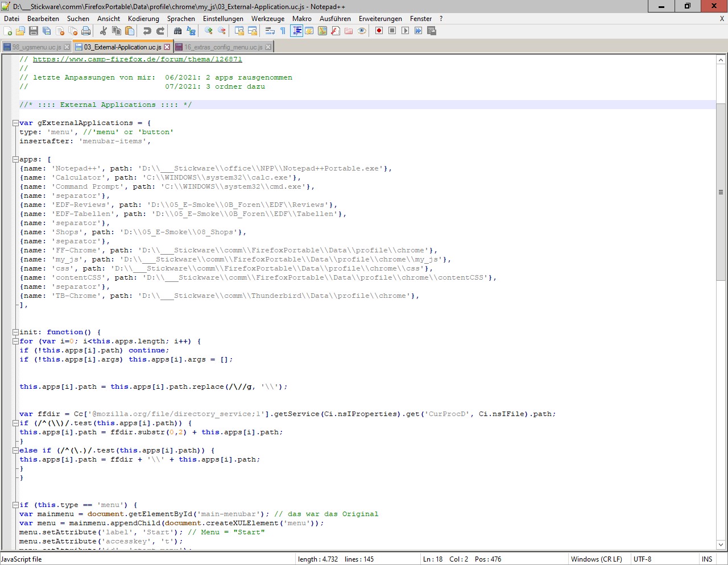The image size is (728, 565).
Task: Click the Cut scissors icon
Action: pyautogui.click(x=104, y=31)
